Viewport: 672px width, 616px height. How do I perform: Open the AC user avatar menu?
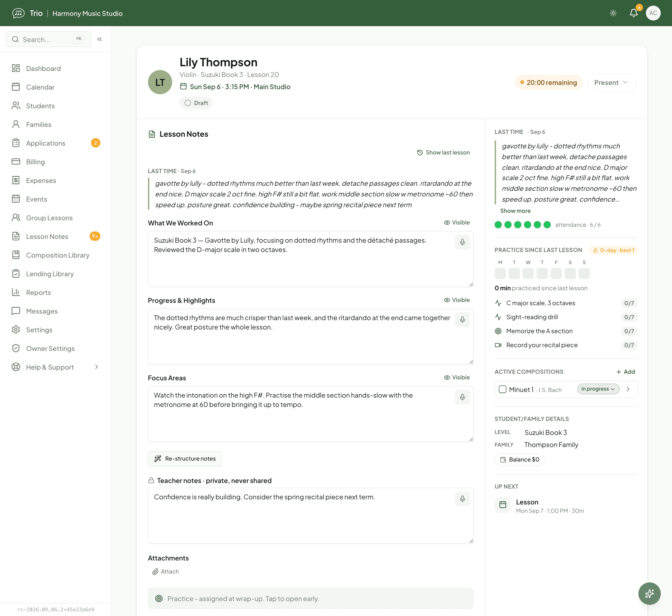coord(653,13)
